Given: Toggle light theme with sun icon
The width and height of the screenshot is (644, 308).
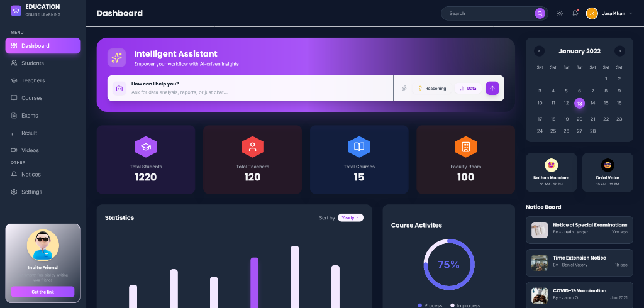Looking at the screenshot, I should tap(560, 13).
